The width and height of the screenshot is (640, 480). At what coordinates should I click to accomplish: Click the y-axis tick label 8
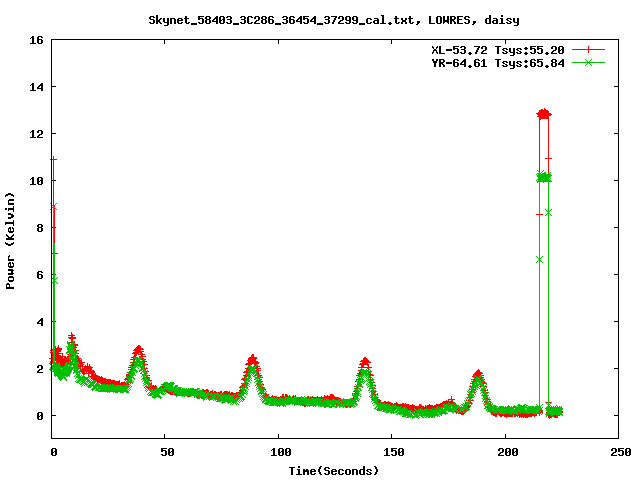tap(40, 228)
